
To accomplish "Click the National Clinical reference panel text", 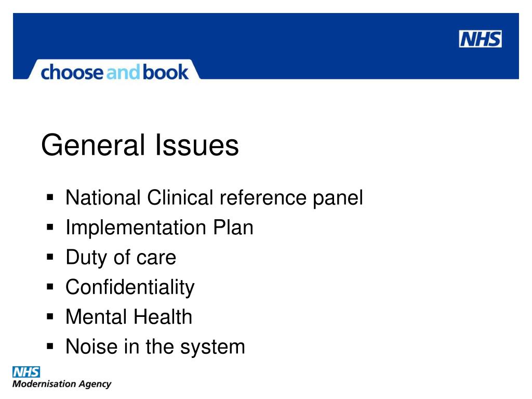I will click(214, 198).
